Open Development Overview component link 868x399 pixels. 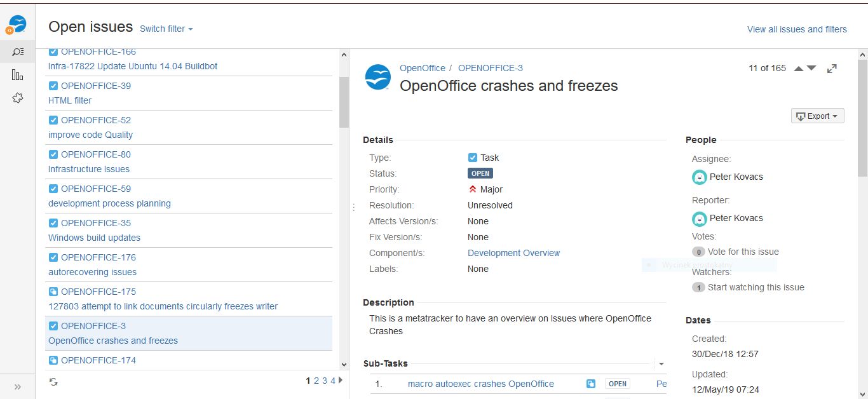514,253
